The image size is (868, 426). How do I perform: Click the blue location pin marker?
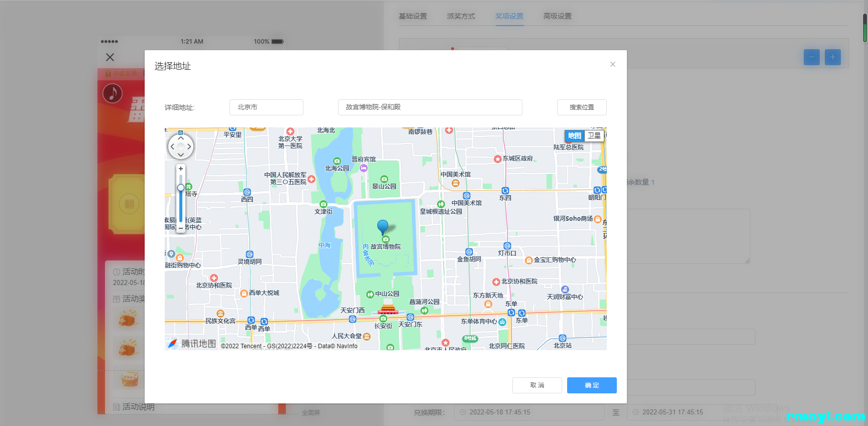(x=383, y=227)
